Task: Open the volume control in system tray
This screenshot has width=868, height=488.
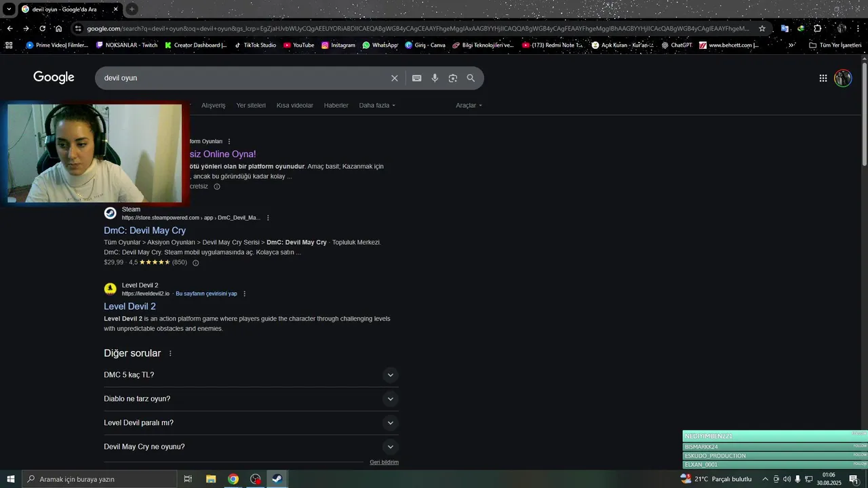Action: 787,479
